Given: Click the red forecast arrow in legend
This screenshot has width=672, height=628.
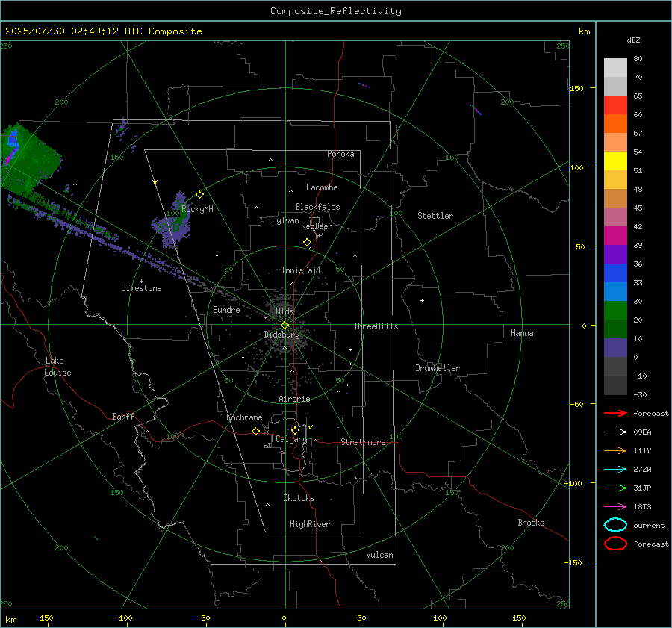Looking at the screenshot, I should pyautogui.click(x=615, y=413).
